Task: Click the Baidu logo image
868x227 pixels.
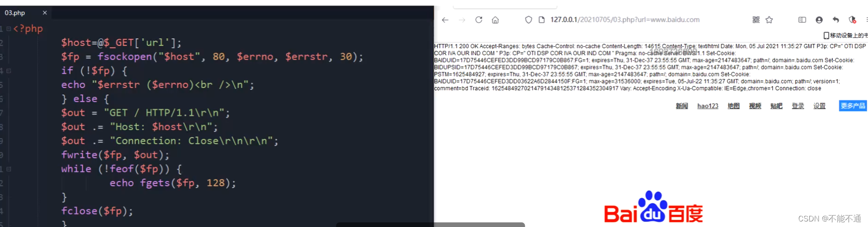Action: [x=653, y=208]
